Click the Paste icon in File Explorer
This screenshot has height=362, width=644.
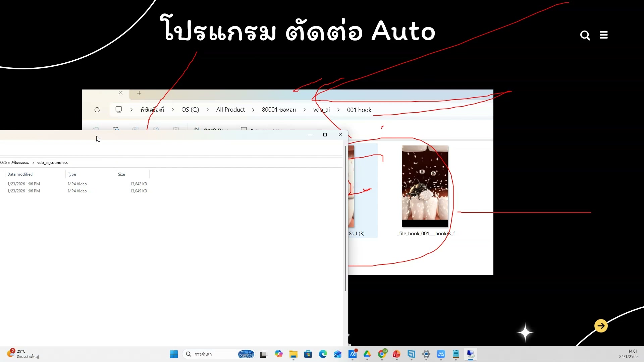click(116, 129)
